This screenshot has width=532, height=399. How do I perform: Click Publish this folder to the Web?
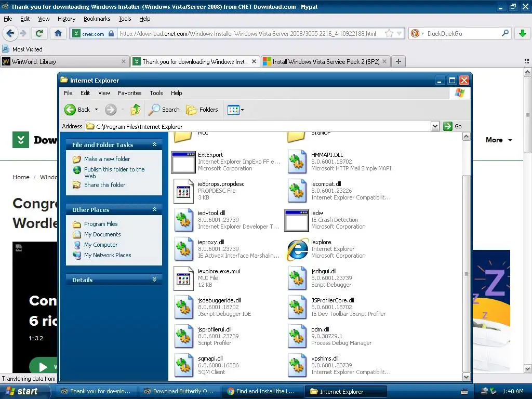point(114,172)
